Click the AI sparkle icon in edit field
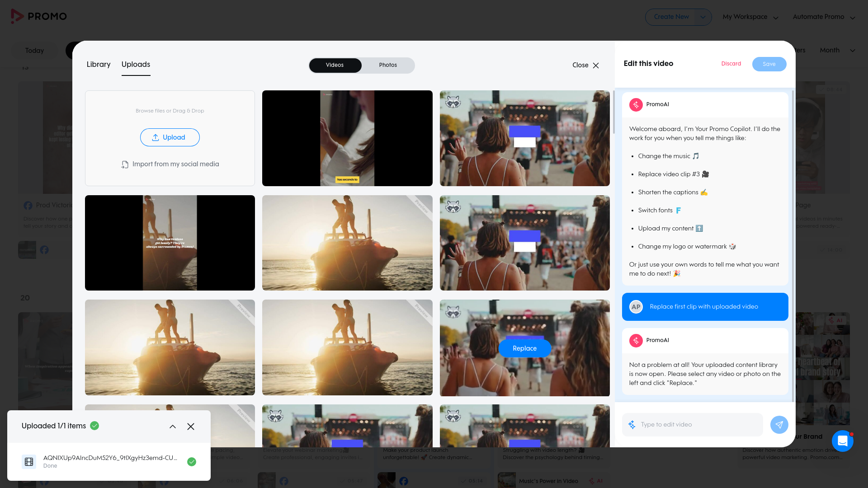The image size is (868, 488). (x=632, y=425)
